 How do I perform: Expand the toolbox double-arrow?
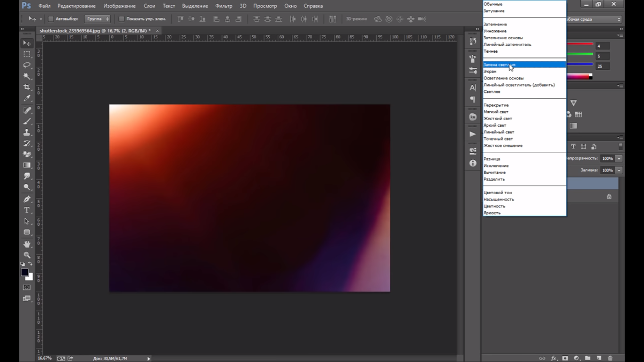22,29
